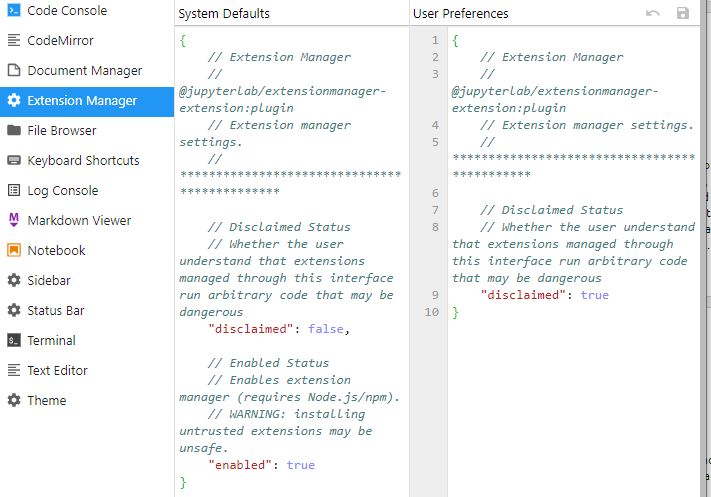
Task: Click the User Preferences panel title
Action: 460,14
